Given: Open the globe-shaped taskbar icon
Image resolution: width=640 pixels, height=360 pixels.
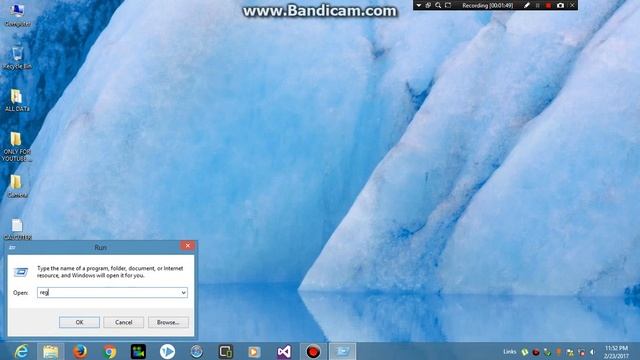Looking at the screenshot, I should (197, 351).
